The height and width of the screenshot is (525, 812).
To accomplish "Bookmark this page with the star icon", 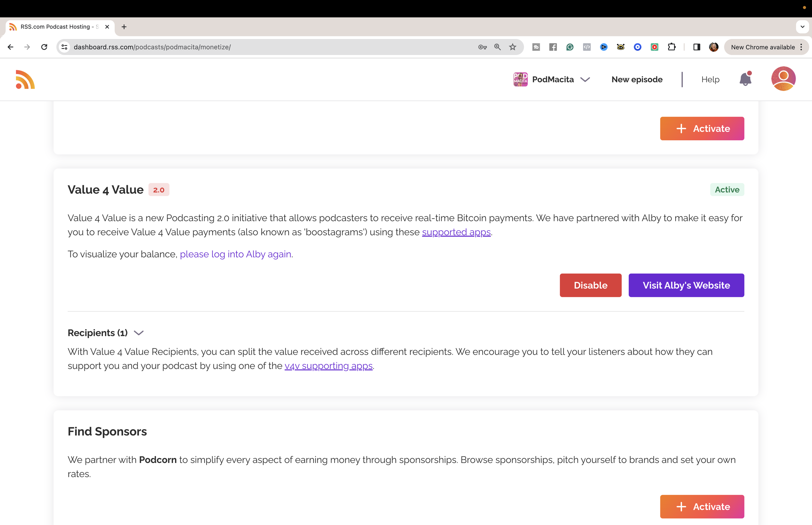I will click(513, 47).
